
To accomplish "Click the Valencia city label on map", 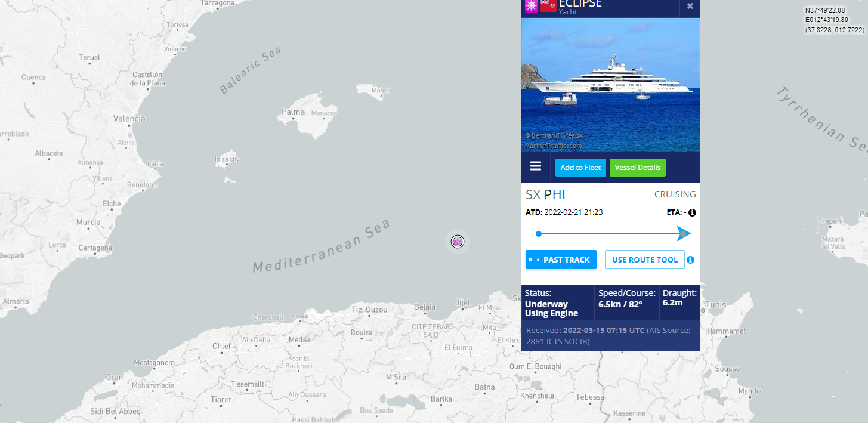I will pos(129,118).
